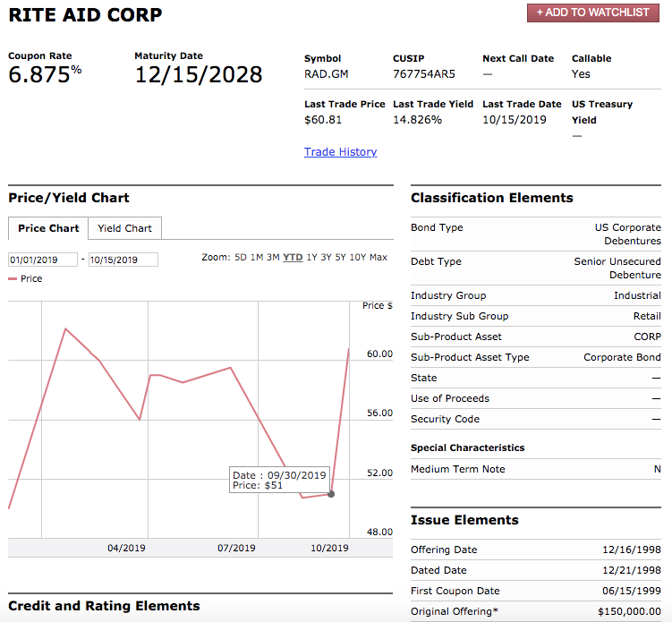Click the Original Offering $150,000.00 value
Screen dimensions: 672x622
coord(629,611)
